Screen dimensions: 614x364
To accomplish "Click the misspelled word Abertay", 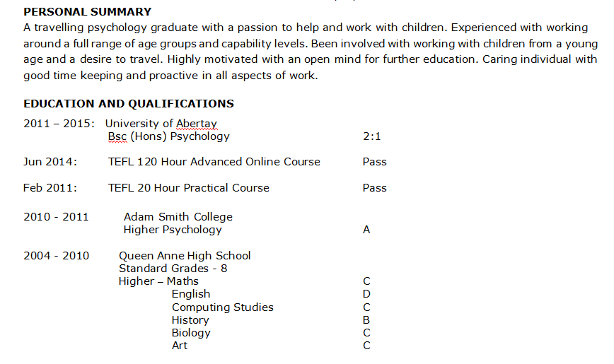I will pyautogui.click(x=197, y=124).
